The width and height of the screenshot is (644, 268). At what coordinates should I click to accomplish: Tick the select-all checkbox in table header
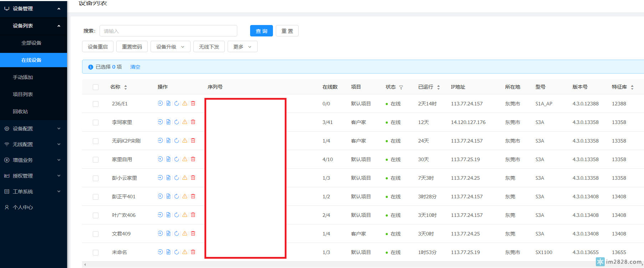point(96,87)
